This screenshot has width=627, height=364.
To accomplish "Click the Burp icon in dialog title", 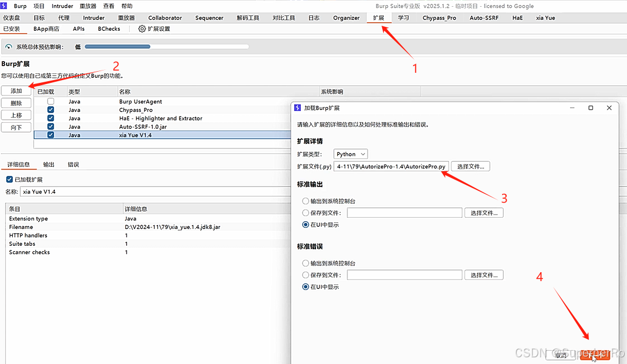I will point(298,108).
